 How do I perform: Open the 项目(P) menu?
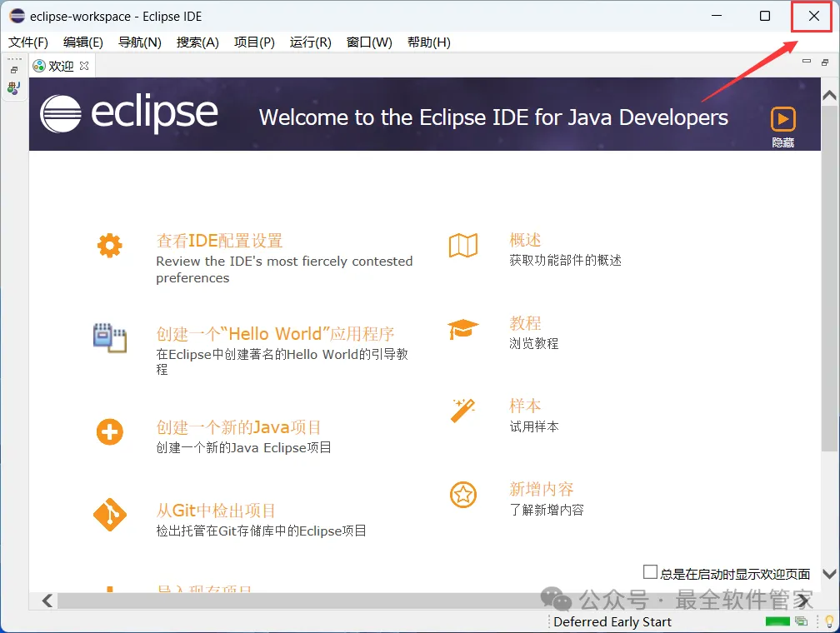pyautogui.click(x=254, y=42)
